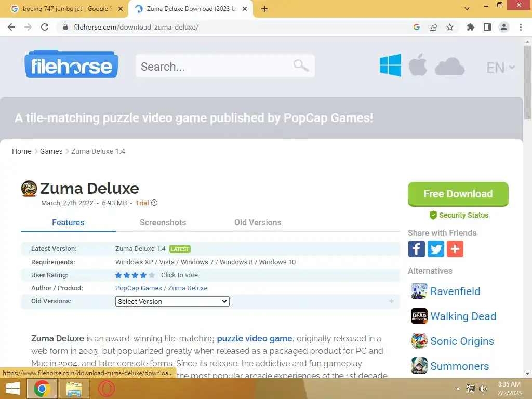Reload the page
Viewport: 532px width, 399px height.
click(45, 27)
